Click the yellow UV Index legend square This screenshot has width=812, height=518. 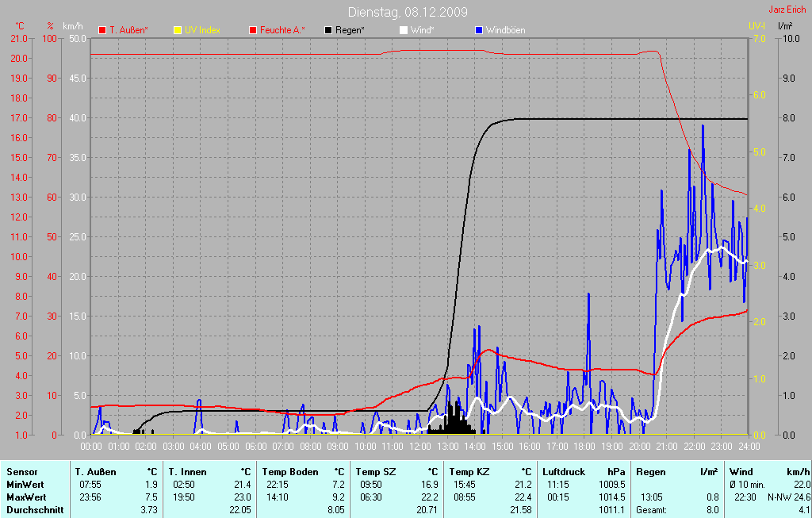(178, 30)
